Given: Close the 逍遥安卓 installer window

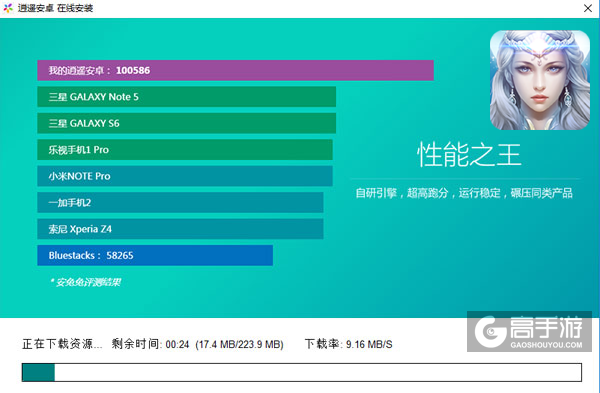Looking at the screenshot, I should 588,8.
